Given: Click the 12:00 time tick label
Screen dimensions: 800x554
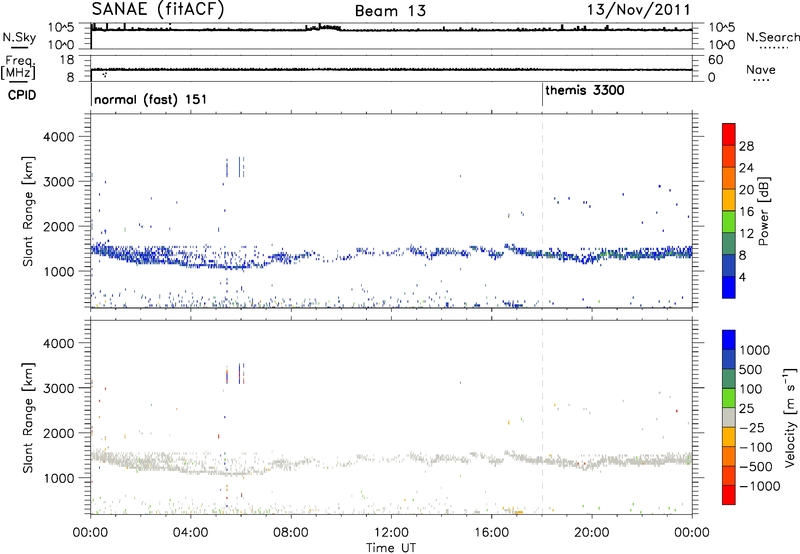Looking at the screenshot, I should 391,533.
